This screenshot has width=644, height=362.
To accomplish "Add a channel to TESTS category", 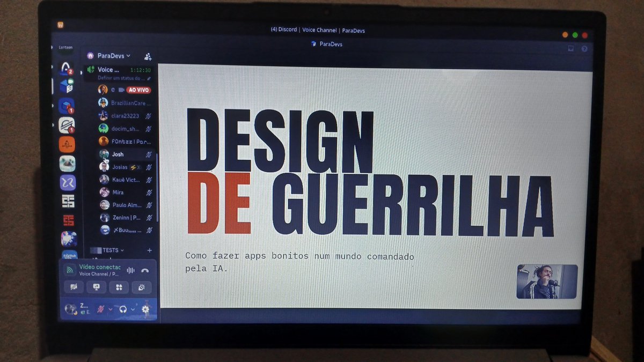I will [149, 250].
